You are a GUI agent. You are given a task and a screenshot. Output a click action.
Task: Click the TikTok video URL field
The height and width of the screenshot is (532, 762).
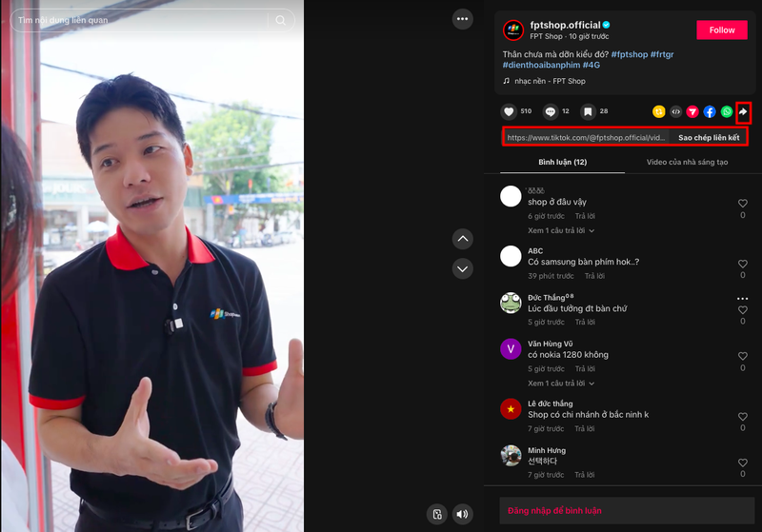pyautogui.click(x=586, y=138)
